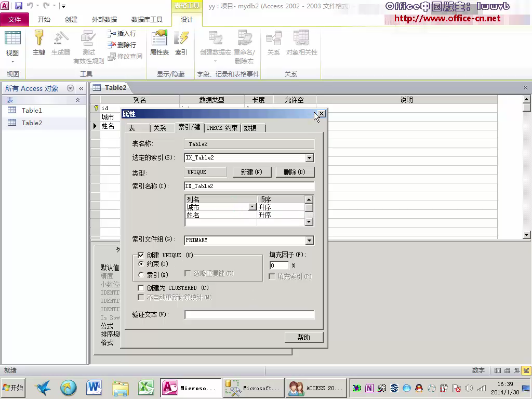
Task: Open 对象相关性 object dependencies
Action: point(302,43)
